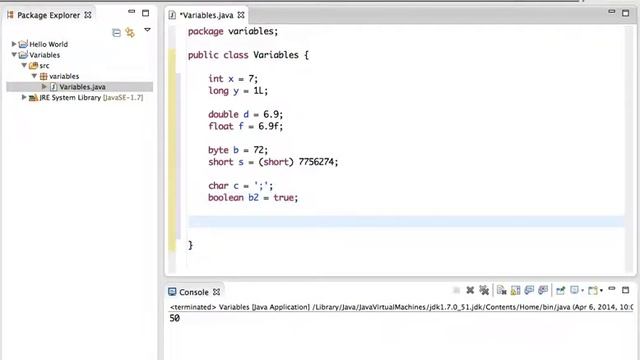This screenshot has height=360, width=640.
Task: Click the console output '50'
Action: [175, 318]
